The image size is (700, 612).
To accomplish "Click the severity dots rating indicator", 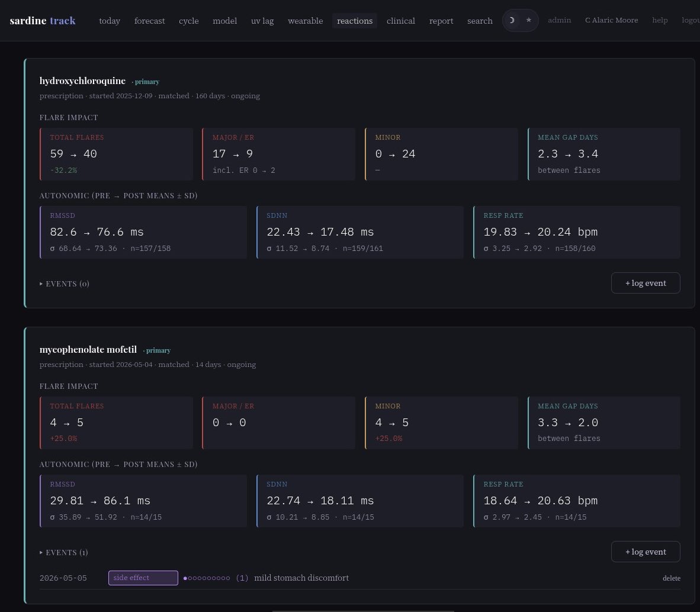I will pos(207,578).
